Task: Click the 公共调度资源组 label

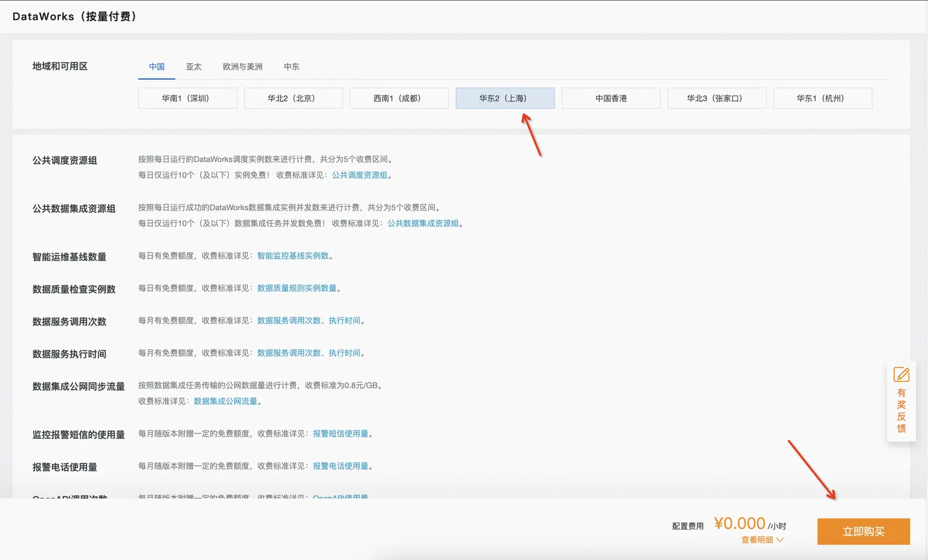Action: pos(65,160)
